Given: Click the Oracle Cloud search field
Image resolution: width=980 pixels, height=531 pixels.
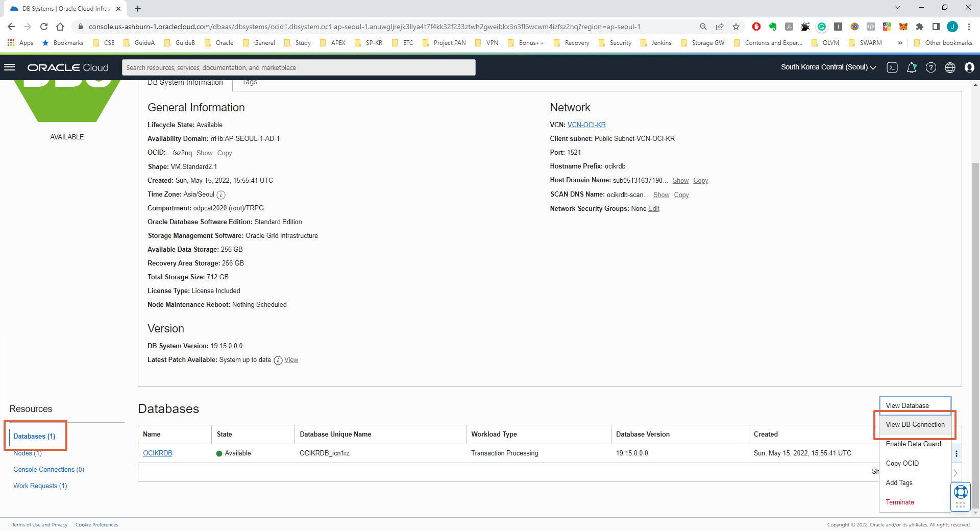Looking at the screenshot, I should click(299, 67).
